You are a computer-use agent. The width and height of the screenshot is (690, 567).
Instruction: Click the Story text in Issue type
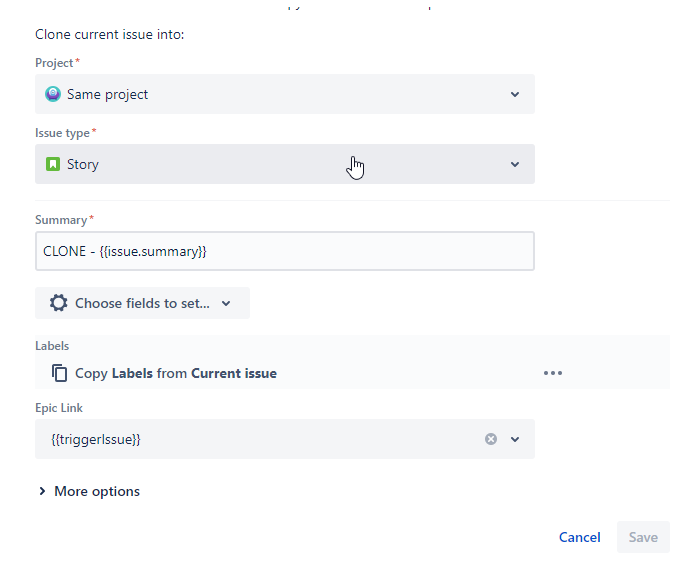(83, 164)
